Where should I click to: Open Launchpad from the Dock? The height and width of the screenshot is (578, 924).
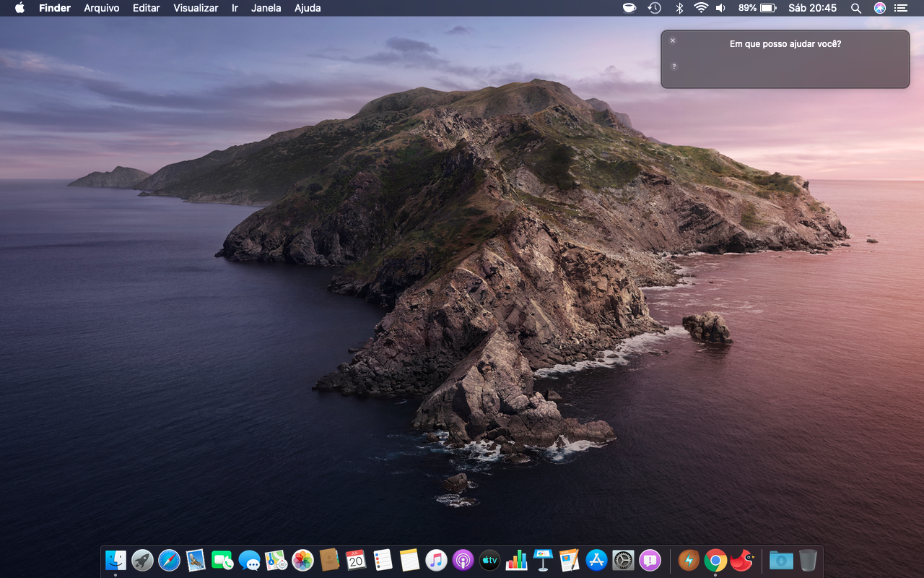[142, 560]
